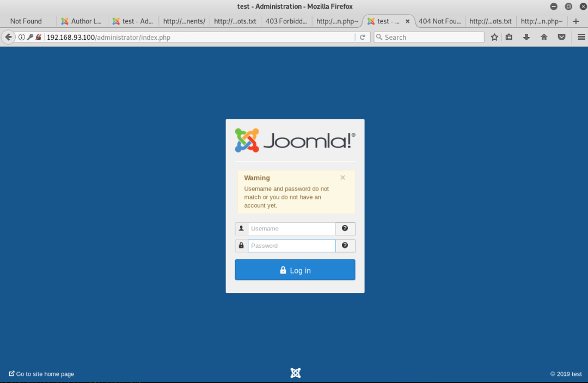Click the Joomla logo on login box

coord(295,141)
